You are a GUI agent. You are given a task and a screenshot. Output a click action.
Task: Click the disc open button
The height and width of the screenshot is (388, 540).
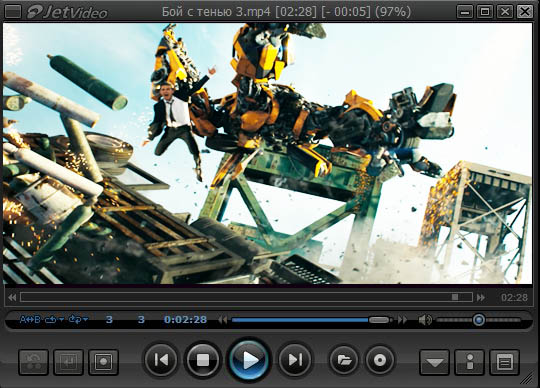[x=380, y=360]
